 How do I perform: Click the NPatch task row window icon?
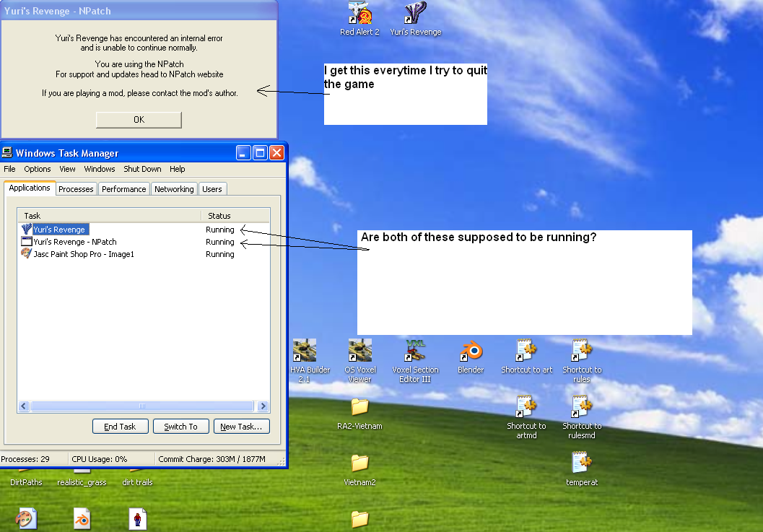(x=27, y=241)
